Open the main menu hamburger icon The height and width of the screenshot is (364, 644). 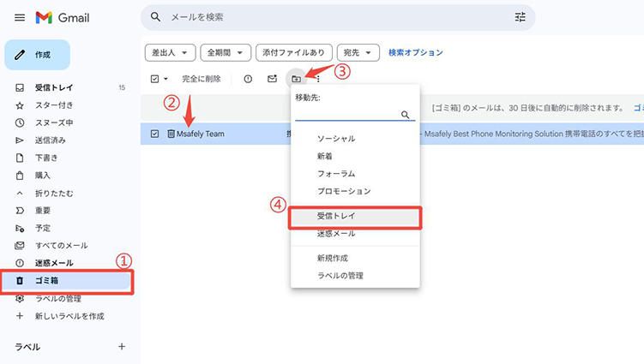20,18
